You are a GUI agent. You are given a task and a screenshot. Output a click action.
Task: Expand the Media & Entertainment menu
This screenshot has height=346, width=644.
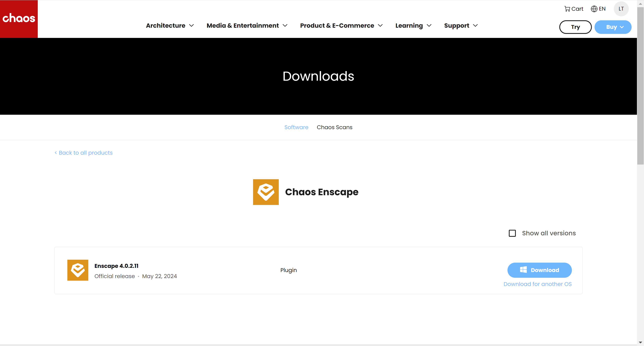click(x=247, y=25)
